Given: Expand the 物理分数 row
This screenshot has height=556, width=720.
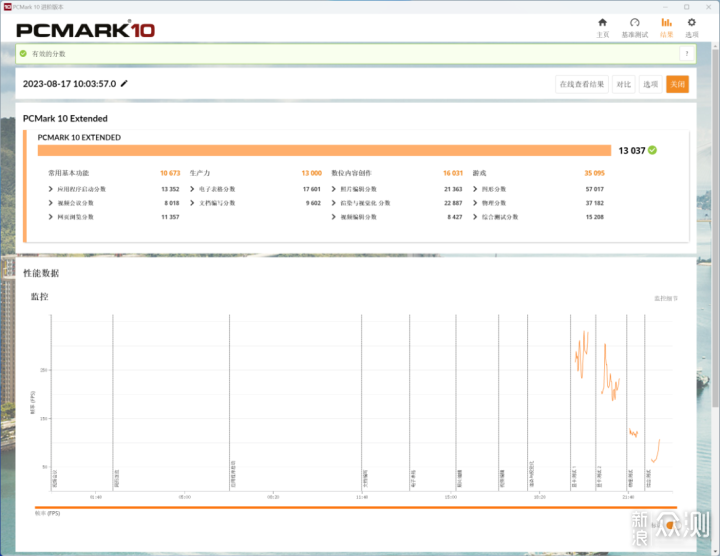Looking at the screenshot, I should pos(489,203).
